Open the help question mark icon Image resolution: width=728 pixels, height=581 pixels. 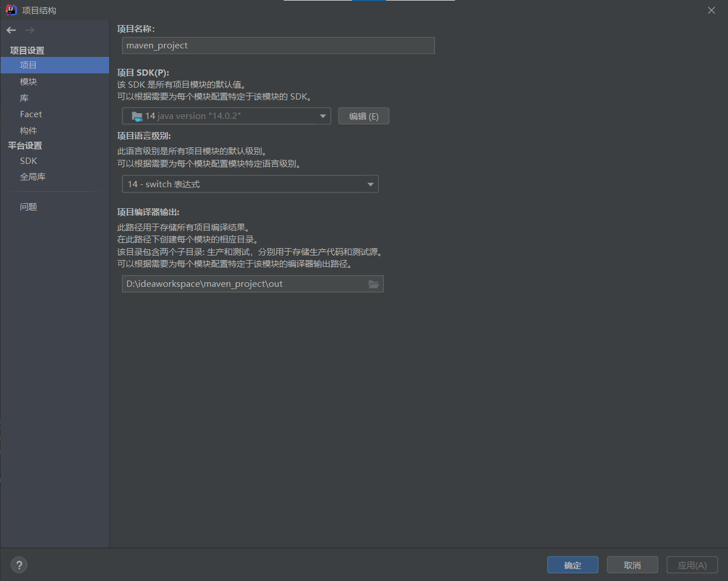click(x=19, y=565)
